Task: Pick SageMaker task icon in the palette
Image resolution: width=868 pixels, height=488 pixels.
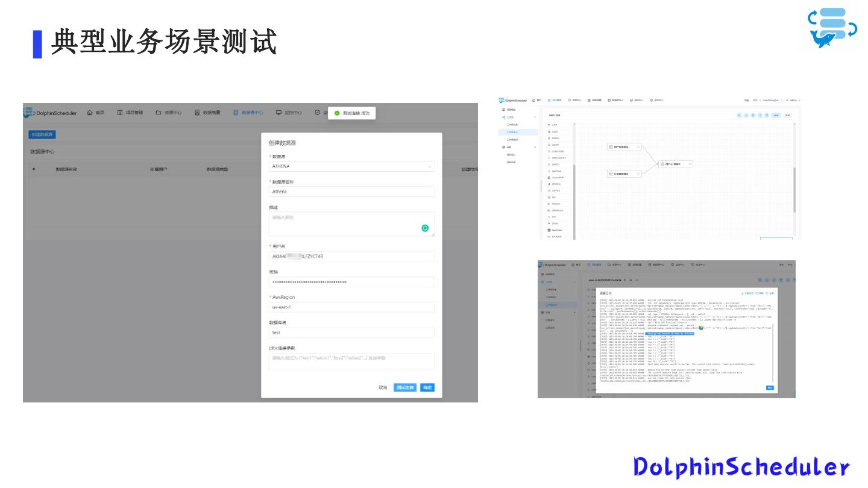Action: (549, 230)
